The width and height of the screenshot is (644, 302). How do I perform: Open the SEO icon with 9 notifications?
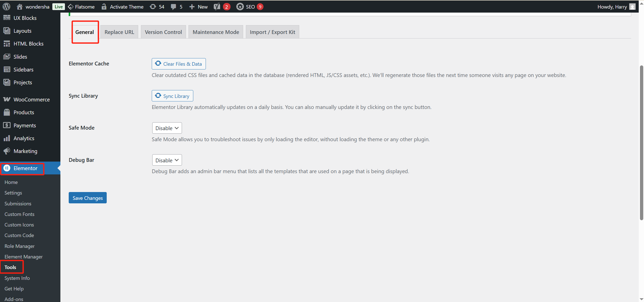click(x=240, y=7)
